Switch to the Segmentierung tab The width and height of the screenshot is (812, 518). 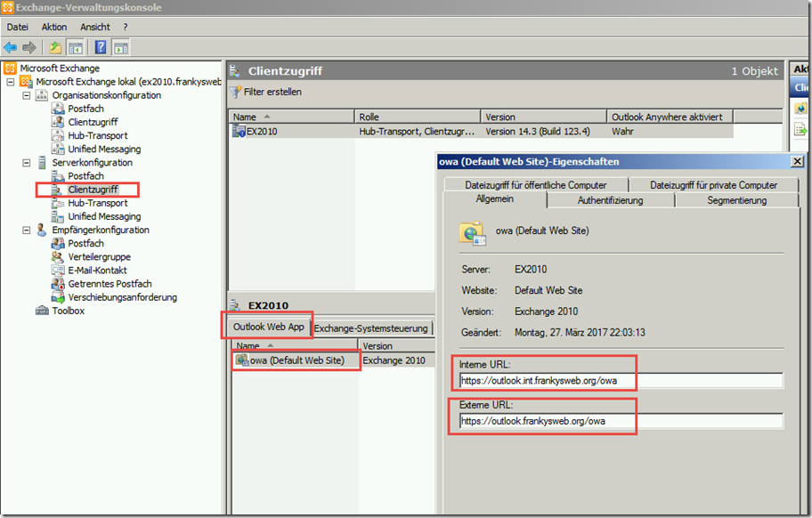pyautogui.click(x=736, y=200)
